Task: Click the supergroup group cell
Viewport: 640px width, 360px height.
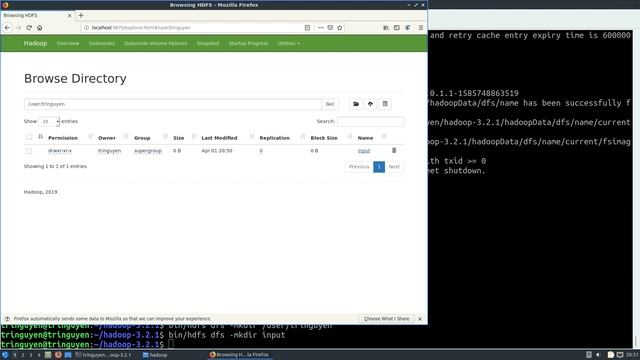Action: (x=148, y=151)
